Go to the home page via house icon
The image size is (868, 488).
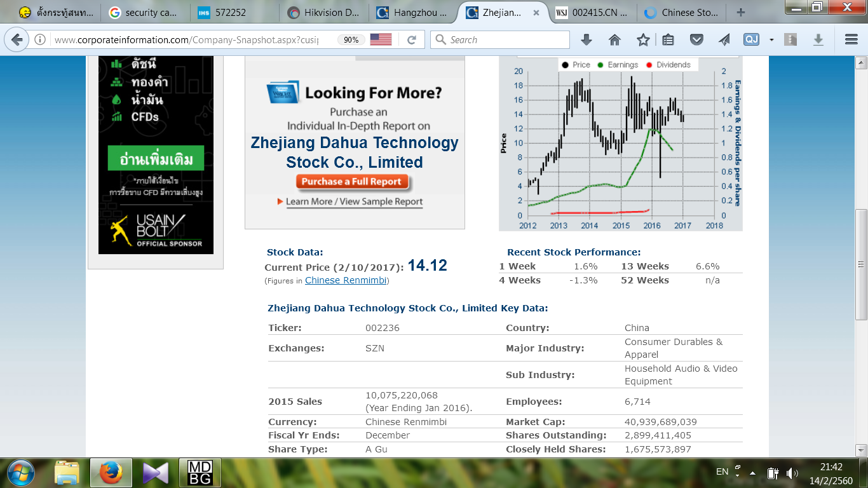[x=614, y=39]
